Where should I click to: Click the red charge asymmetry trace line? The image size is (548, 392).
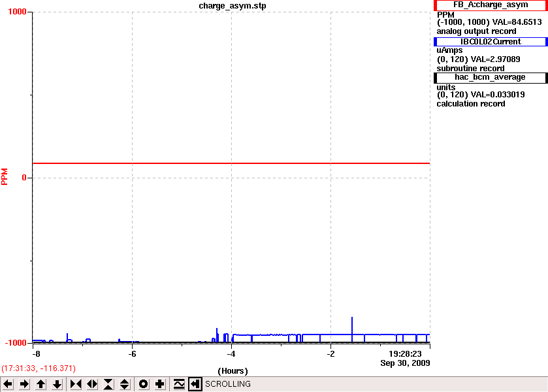coord(231,163)
